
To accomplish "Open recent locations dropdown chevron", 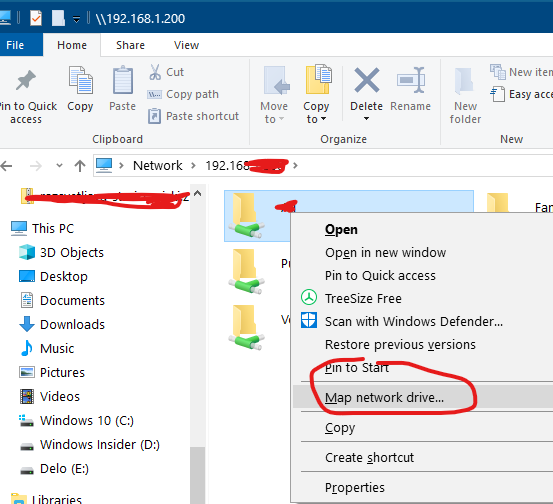I will 59,165.
